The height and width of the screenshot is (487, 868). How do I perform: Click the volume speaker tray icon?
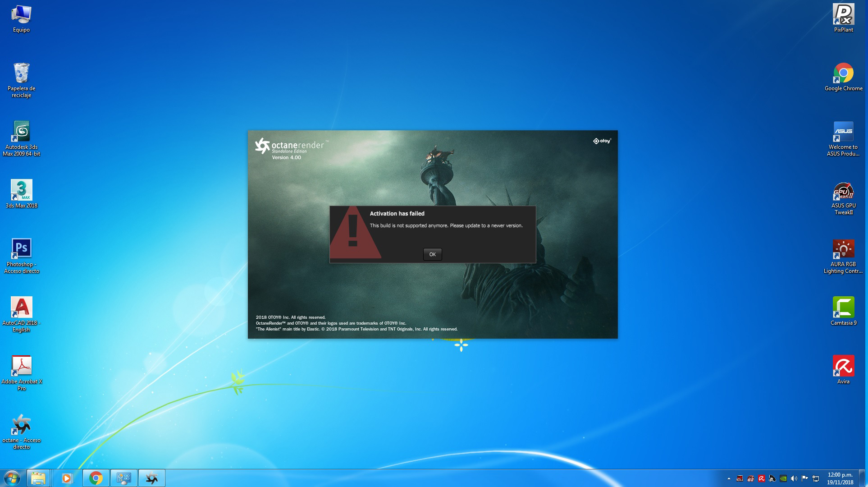(794, 478)
